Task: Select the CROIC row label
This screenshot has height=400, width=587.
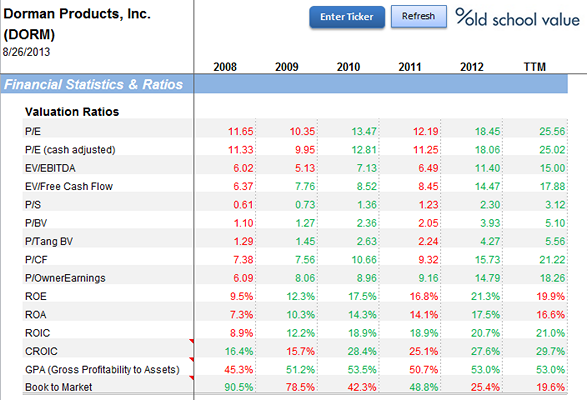Action: click(41, 351)
